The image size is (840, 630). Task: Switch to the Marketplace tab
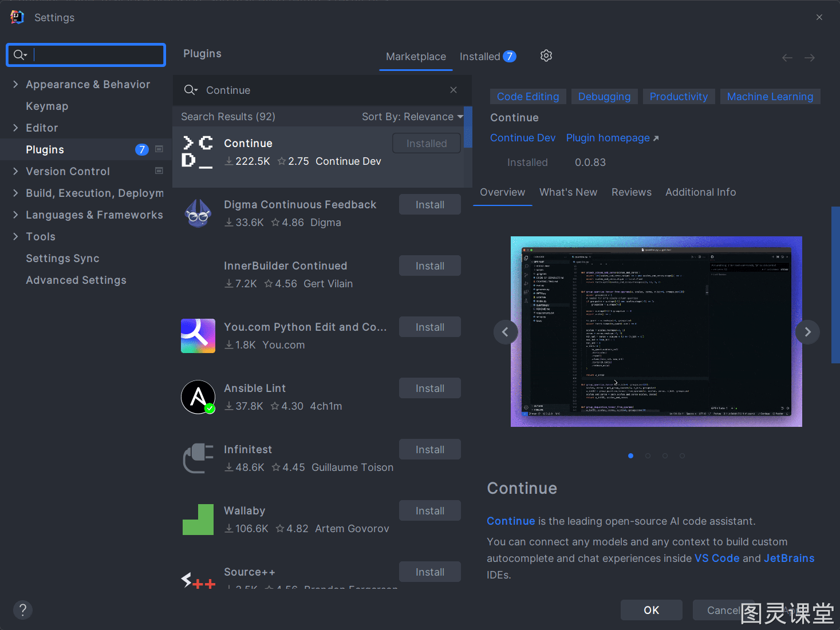tap(416, 57)
